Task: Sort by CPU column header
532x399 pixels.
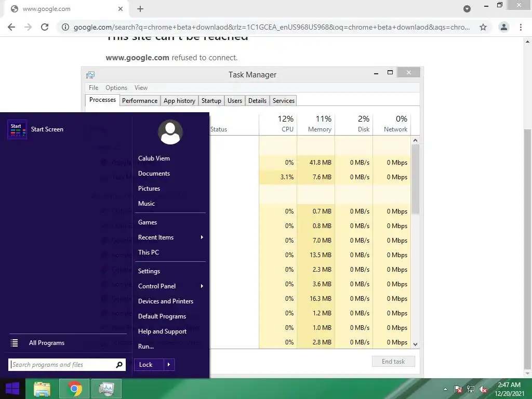Action: [x=278, y=124]
